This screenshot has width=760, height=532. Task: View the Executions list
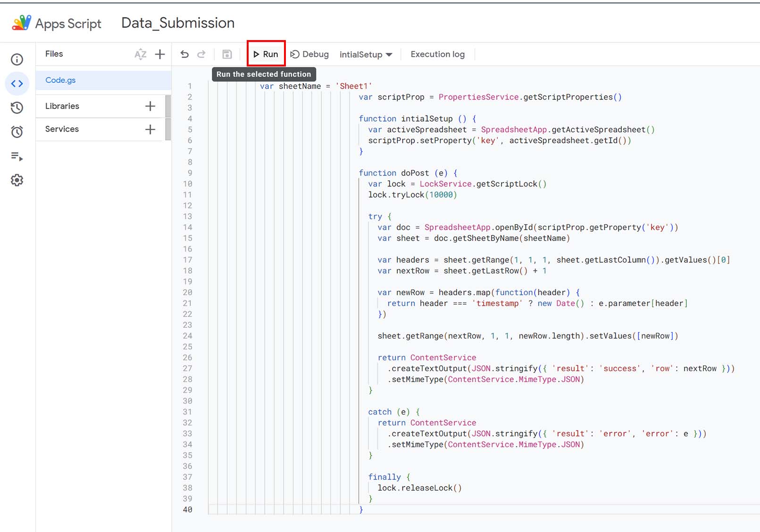[17, 156]
